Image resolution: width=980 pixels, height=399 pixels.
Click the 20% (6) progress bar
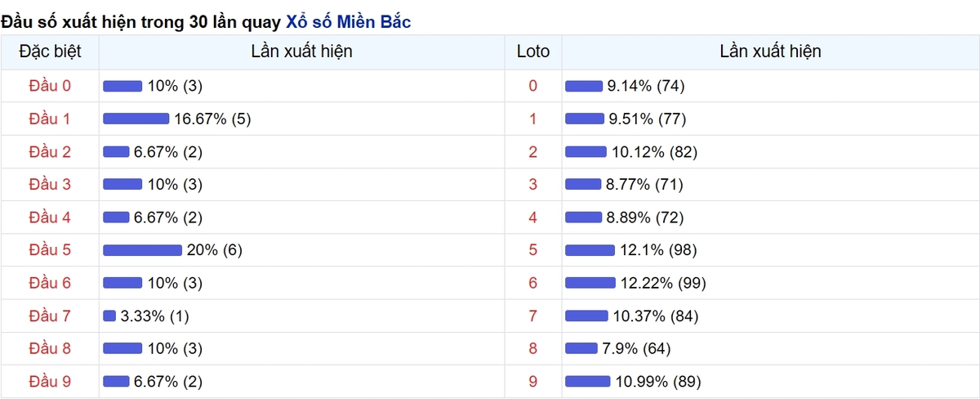[x=142, y=250]
